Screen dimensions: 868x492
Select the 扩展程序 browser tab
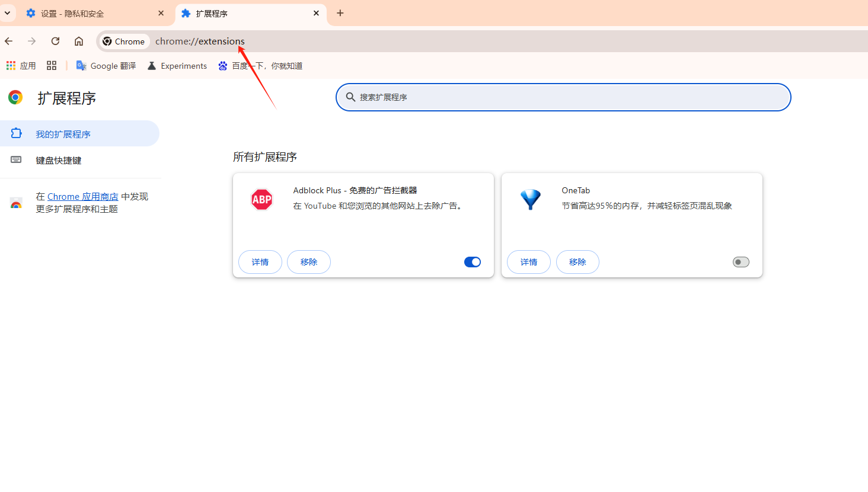click(250, 13)
